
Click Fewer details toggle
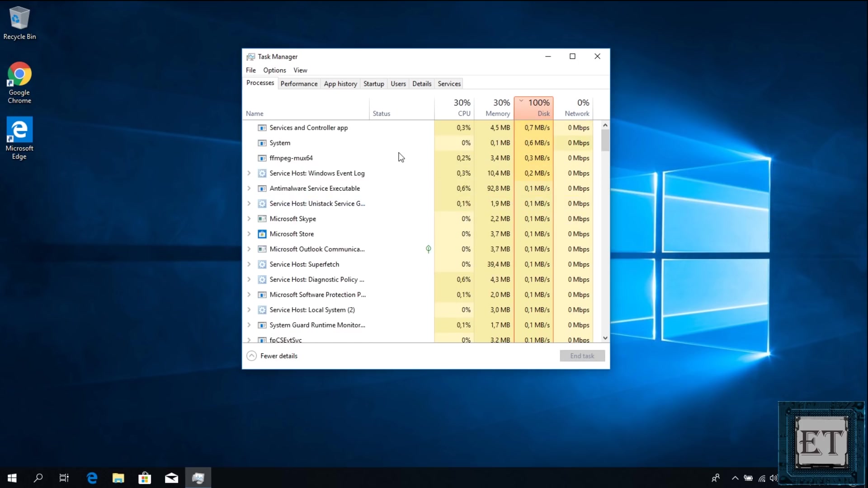click(272, 356)
